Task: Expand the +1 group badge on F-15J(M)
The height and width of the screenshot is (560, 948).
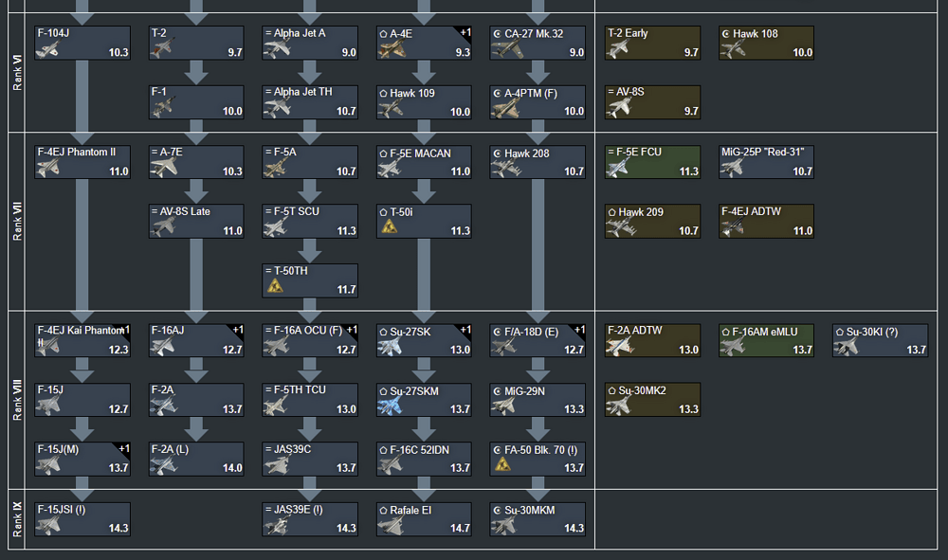Action: (x=124, y=448)
